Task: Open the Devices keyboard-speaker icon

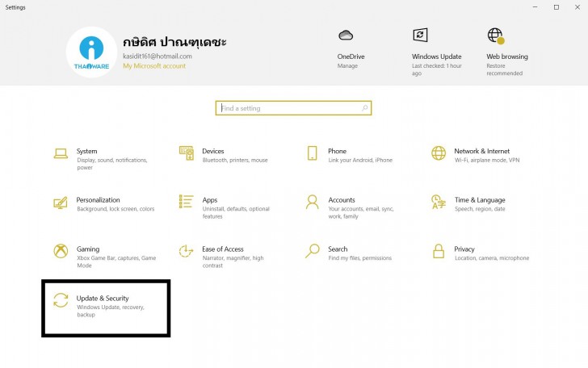Action: pos(187,153)
